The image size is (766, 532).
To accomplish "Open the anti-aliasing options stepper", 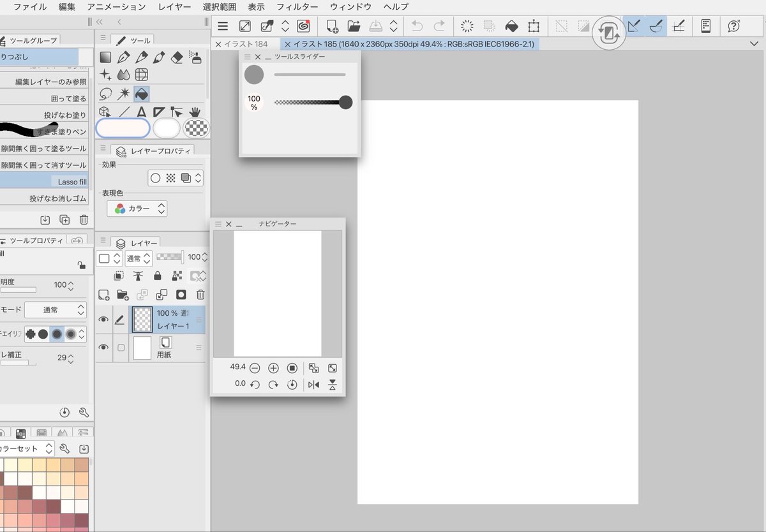I will click(82, 334).
